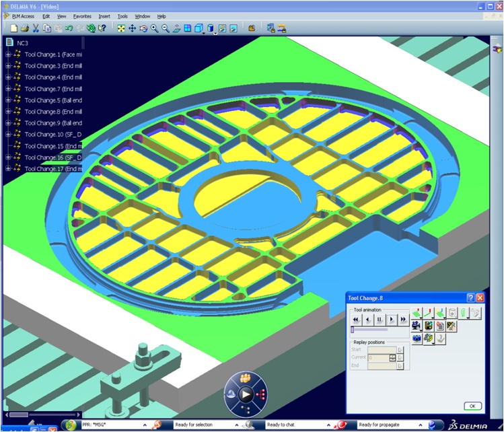
Task: Open the PPR: *MSG* status dropdown arrow
Action: (x=145, y=425)
